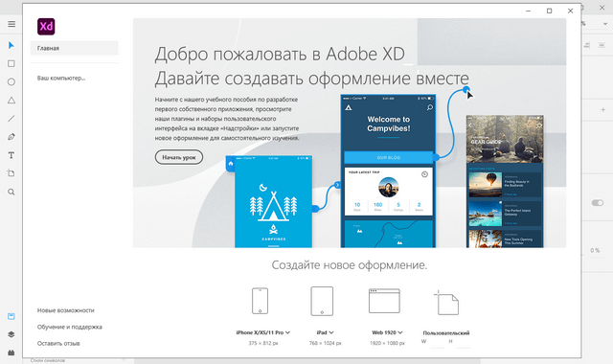This screenshot has width=613, height=364.
Task: Close the welcome dialog window
Action: coord(571,11)
